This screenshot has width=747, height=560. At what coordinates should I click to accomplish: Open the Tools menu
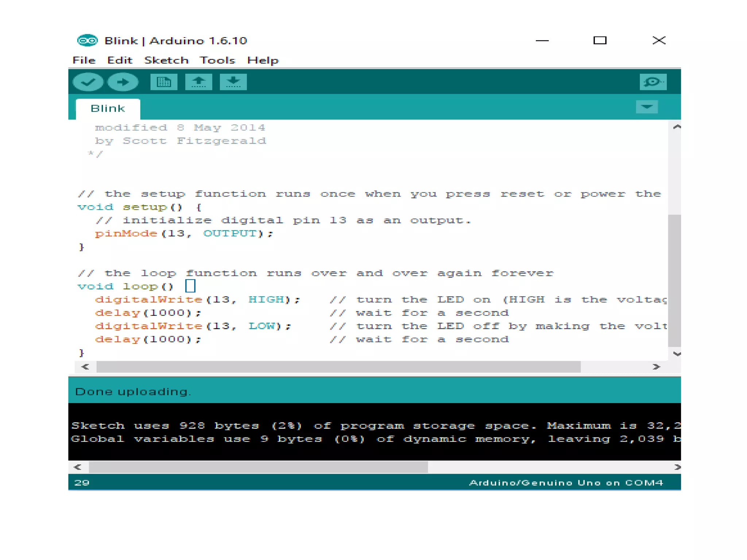tap(217, 60)
